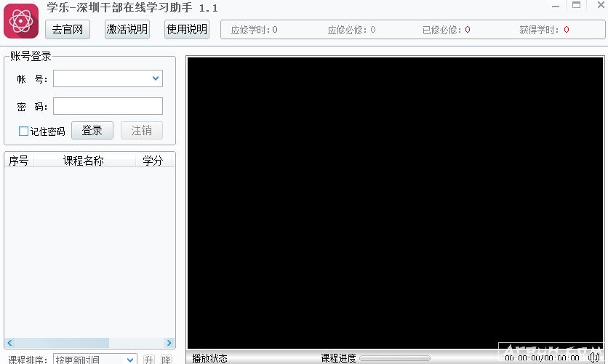Sort by the 学分 column header

coord(153,161)
